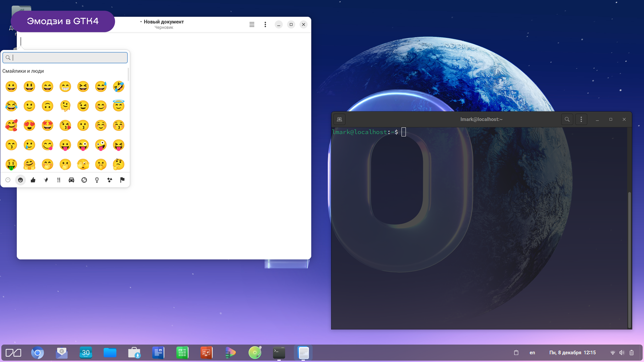Open the food and drink emoji category
The image size is (644, 362).
tap(58, 180)
